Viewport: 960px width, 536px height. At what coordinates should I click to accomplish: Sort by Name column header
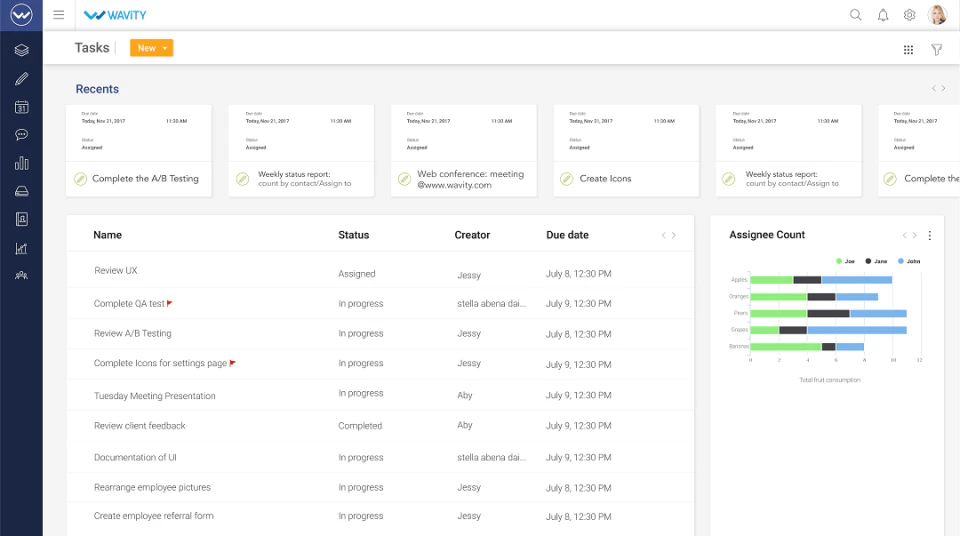coord(108,235)
